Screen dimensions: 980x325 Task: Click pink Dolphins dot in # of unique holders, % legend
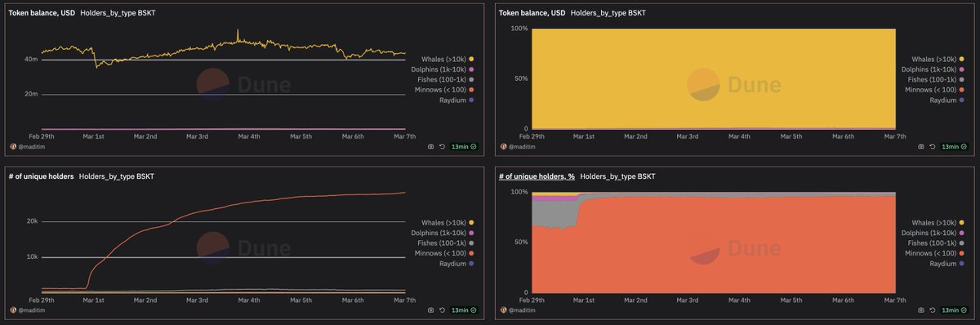coord(962,234)
